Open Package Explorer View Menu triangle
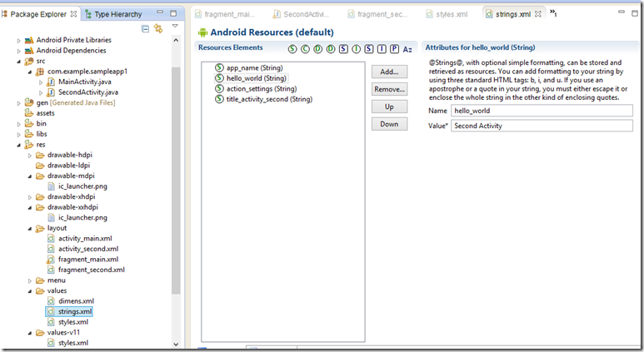The height and width of the screenshot is (352, 644). click(175, 27)
